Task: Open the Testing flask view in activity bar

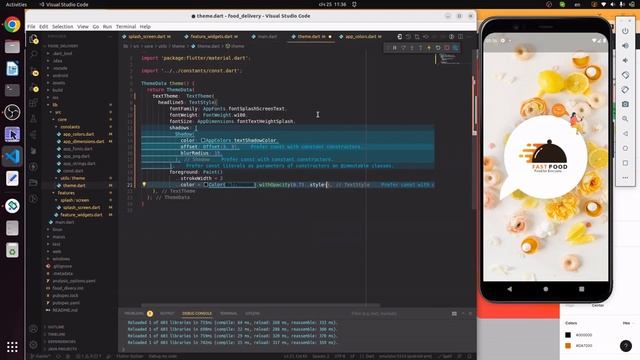Action: pos(34,119)
